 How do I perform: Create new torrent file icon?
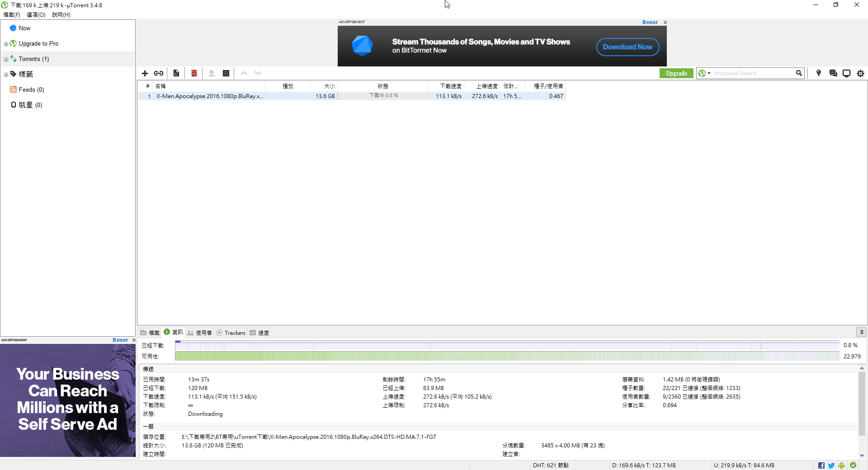pos(176,73)
